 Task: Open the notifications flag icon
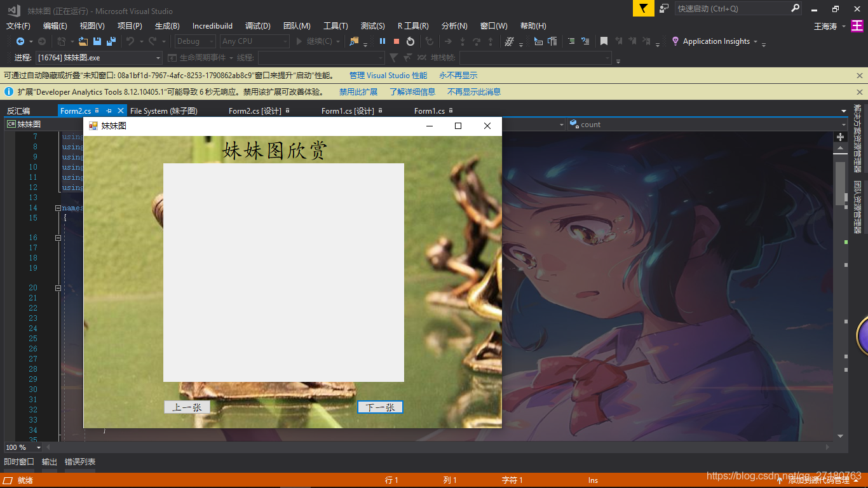(643, 8)
